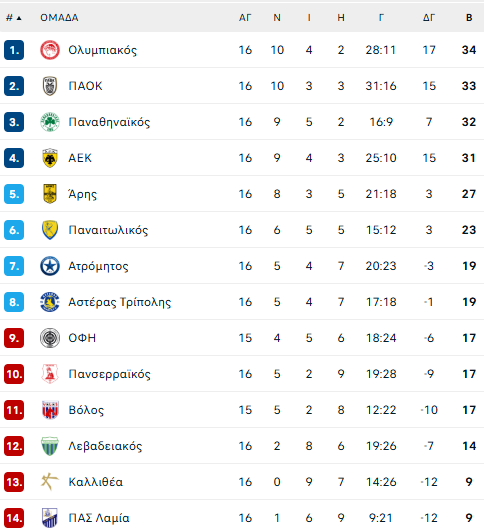Sort table by the ΑΓ column header

coord(245,18)
